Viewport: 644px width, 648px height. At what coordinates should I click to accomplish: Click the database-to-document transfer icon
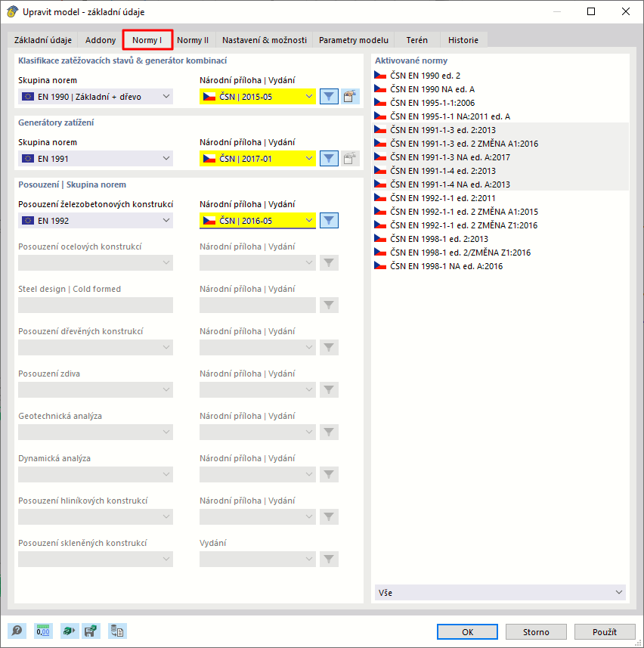point(117,631)
